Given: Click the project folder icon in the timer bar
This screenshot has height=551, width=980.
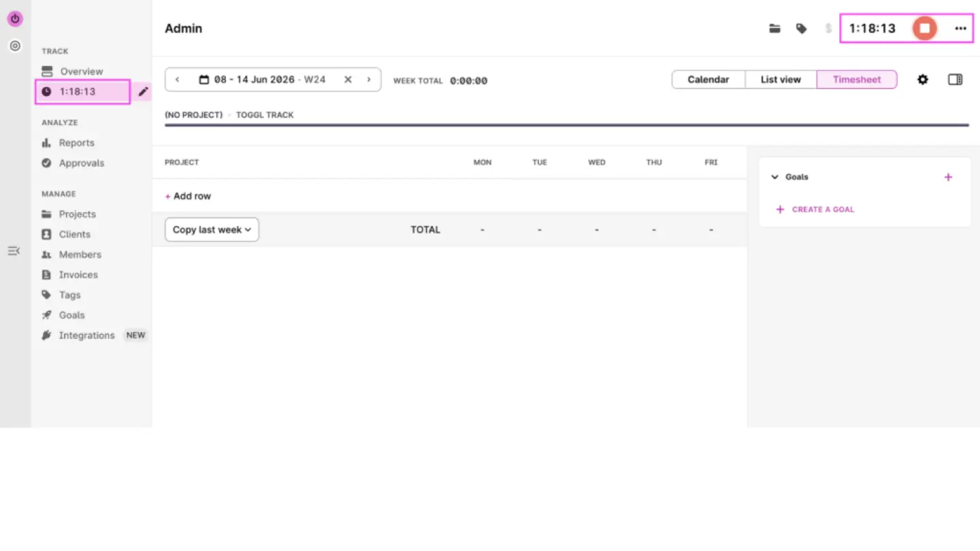Looking at the screenshot, I should click(774, 29).
